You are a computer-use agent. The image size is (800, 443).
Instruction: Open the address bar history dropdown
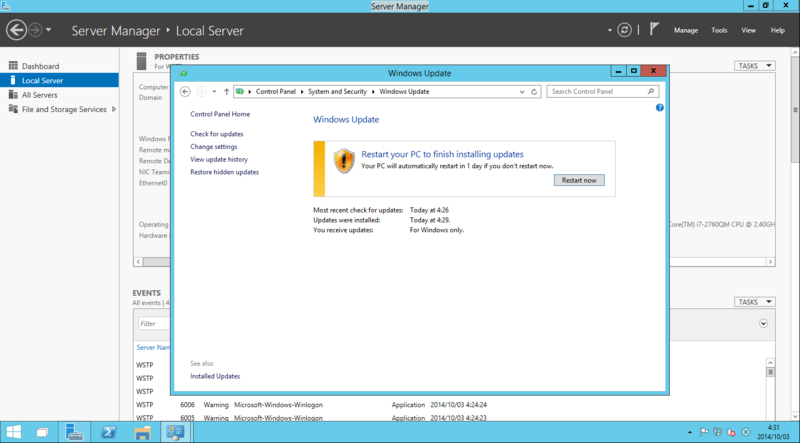click(522, 92)
